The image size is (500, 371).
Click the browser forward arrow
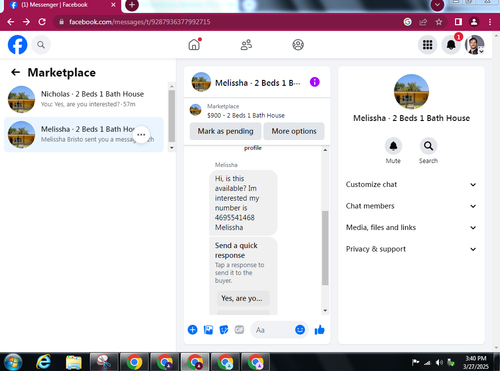pos(26,22)
